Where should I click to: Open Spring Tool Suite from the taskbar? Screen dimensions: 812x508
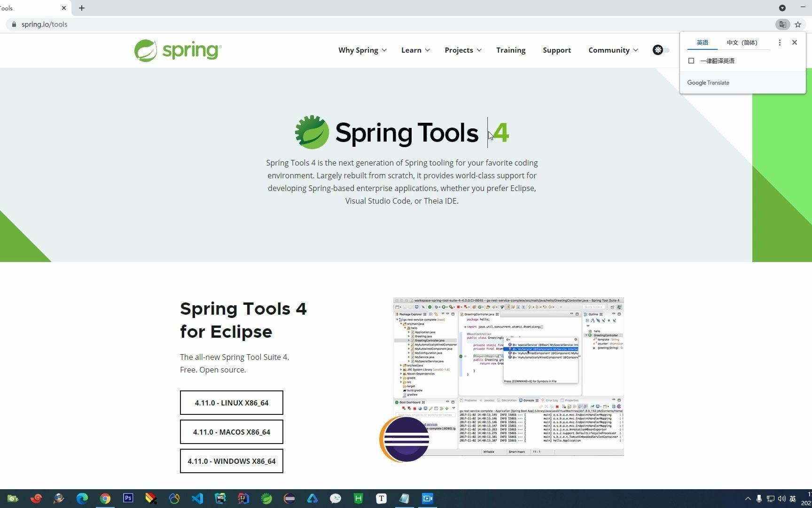click(266, 499)
